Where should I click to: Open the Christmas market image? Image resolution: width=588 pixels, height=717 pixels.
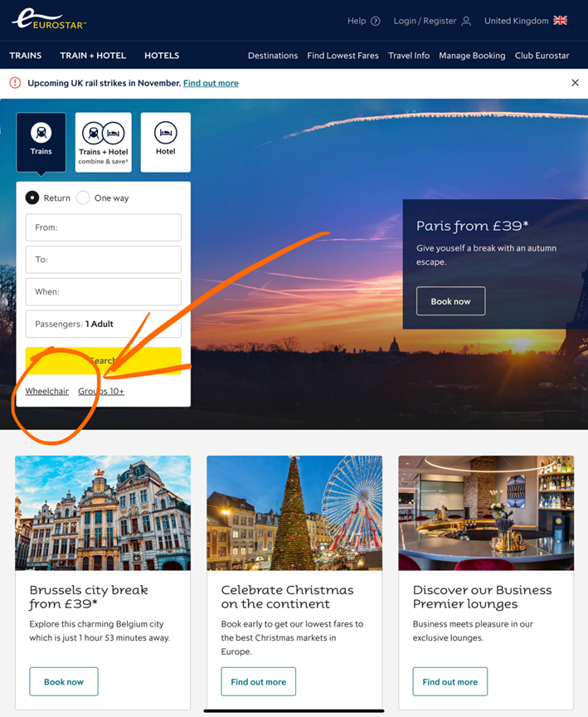click(294, 513)
